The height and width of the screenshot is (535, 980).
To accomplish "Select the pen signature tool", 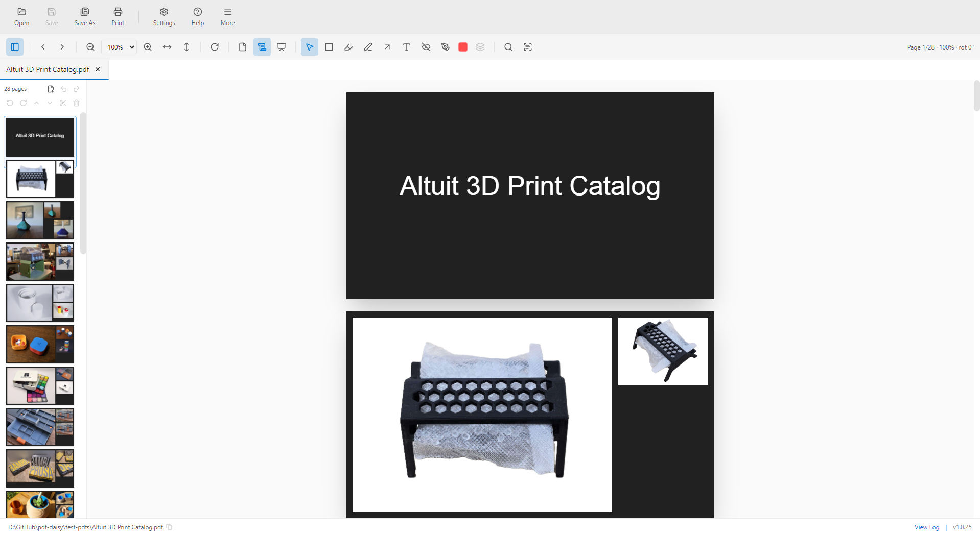I will [446, 47].
